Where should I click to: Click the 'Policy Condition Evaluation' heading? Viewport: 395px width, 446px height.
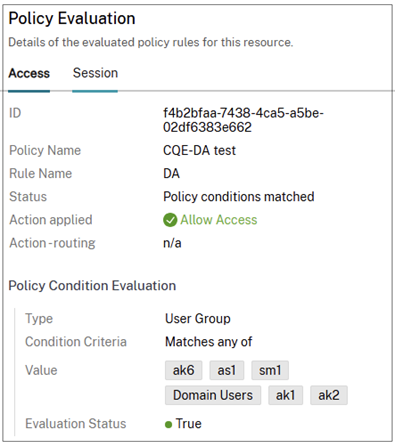click(92, 286)
